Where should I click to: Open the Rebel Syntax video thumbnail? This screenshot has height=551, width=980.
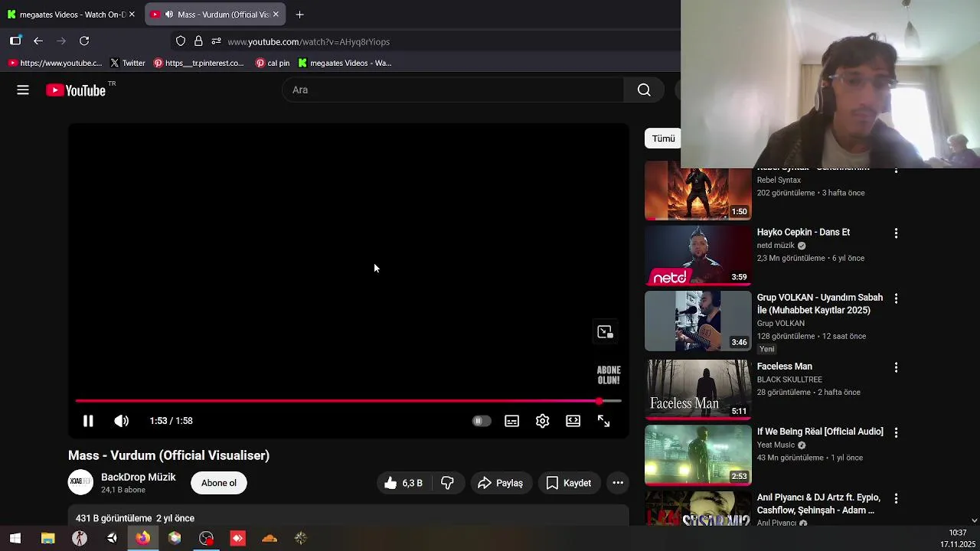(x=698, y=191)
